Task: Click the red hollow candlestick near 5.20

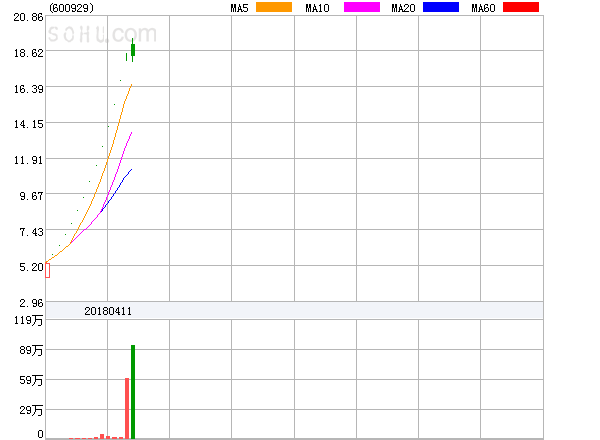Action: tap(47, 271)
